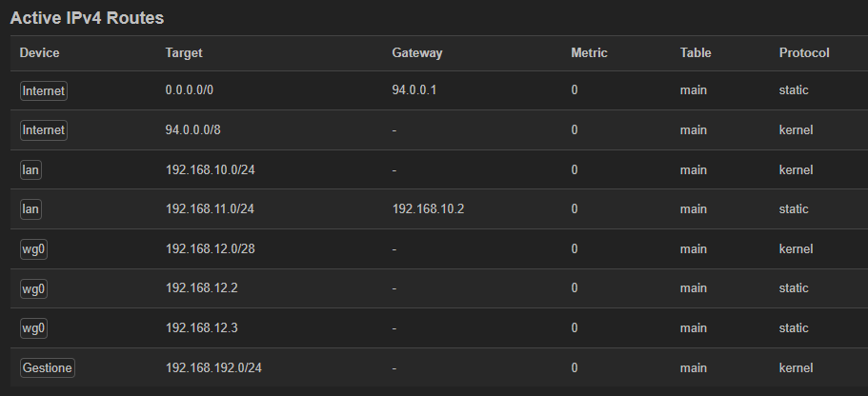Select the lan badge in the 192.168.11.0/24 row

pos(31,209)
